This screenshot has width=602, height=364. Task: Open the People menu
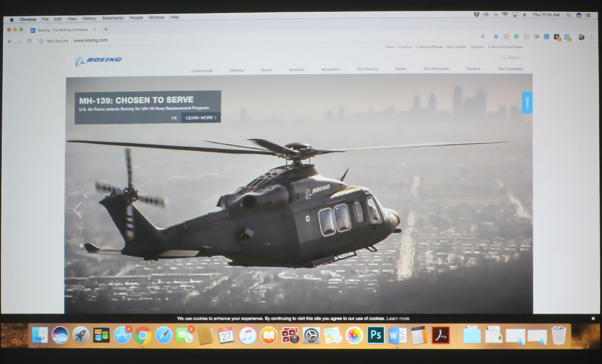(136, 18)
